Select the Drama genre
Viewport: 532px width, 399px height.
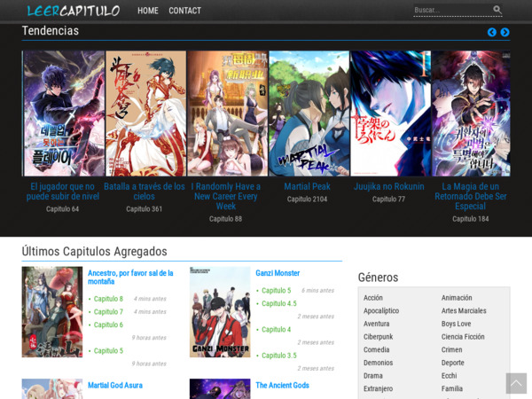point(373,376)
